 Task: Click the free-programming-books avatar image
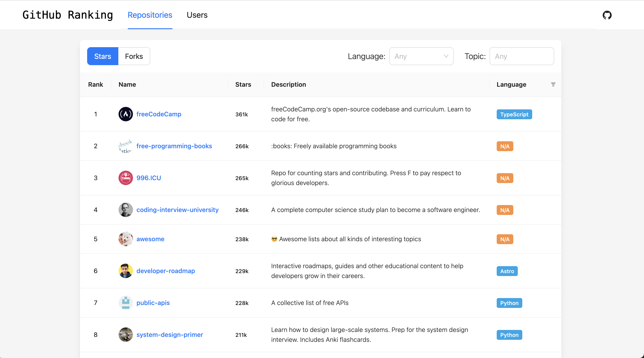click(x=126, y=146)
